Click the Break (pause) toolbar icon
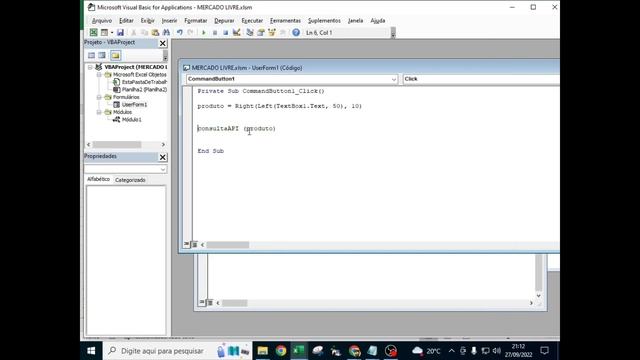The width and height of the screenshot is (640, 360). 215,32
